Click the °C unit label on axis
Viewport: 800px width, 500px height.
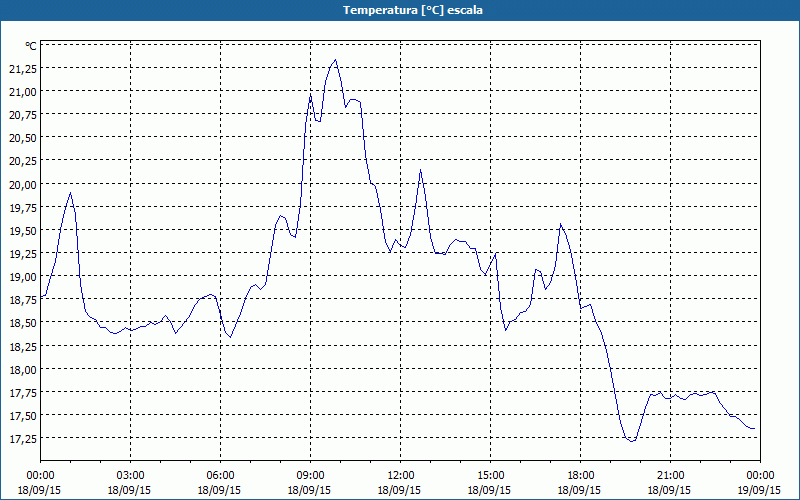[x=31, y=46]
